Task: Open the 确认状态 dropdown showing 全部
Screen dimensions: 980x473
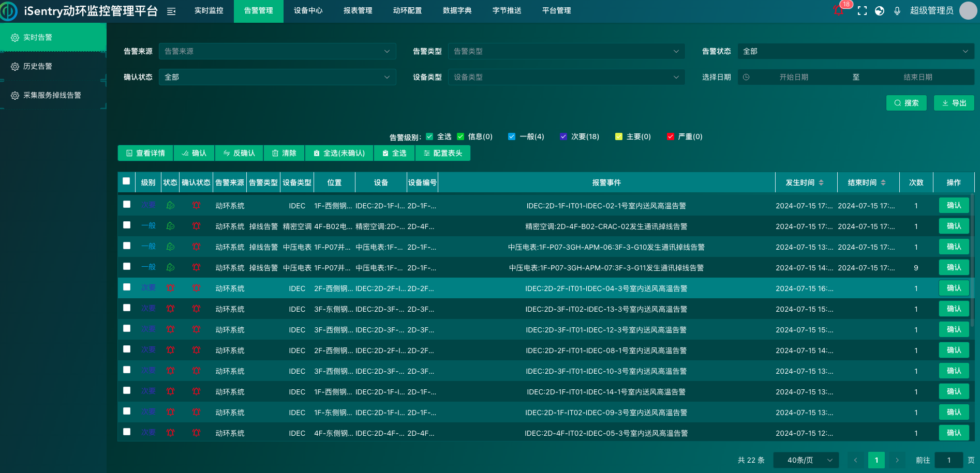Action: pyautogui.click(x=277, y=77)
